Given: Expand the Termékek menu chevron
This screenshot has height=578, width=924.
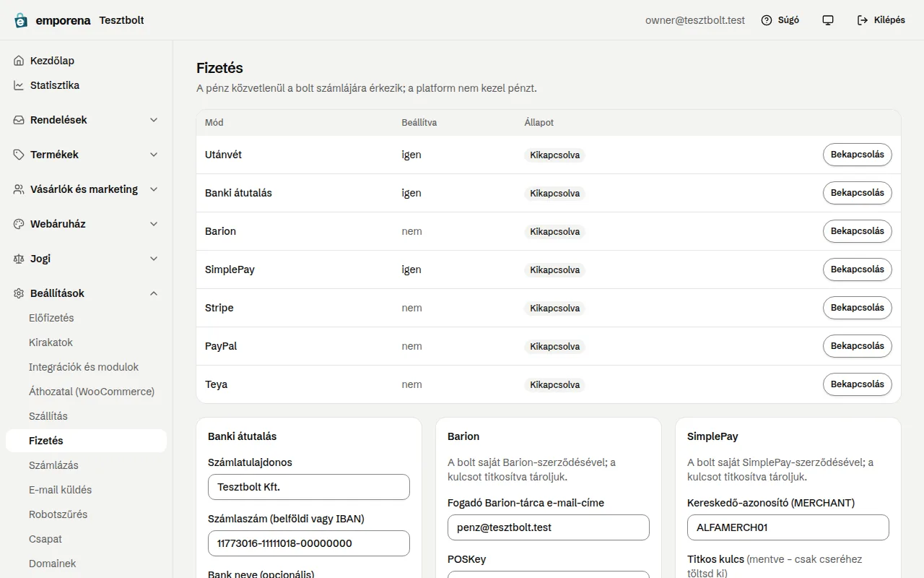Looking at the screenshot, I should pos(154,155).
